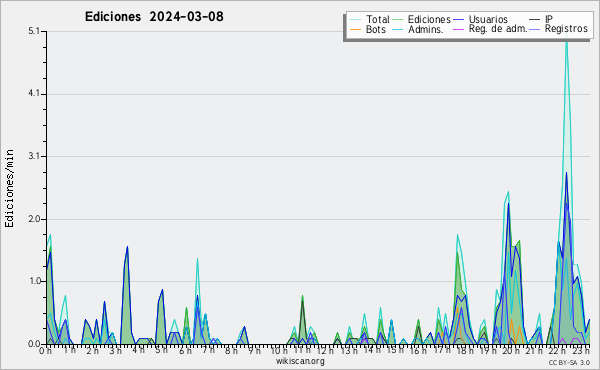Image resolution: width=600 pixels, height=370 pixels.
Task: Click the dark IP legend line swatch
Action: [535, 20]
